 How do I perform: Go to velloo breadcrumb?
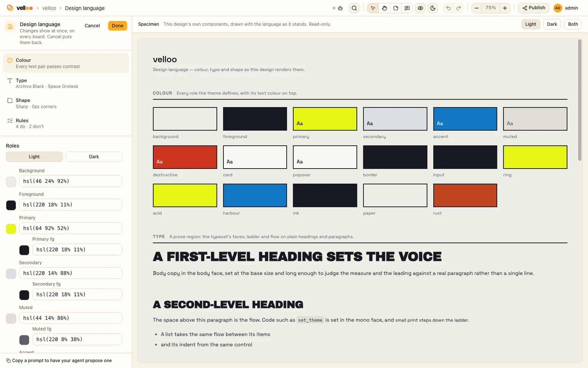tap(49, 8)
